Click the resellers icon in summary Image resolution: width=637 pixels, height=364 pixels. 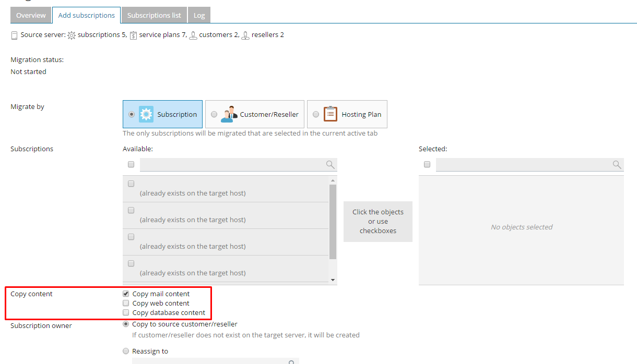(245, 35)
